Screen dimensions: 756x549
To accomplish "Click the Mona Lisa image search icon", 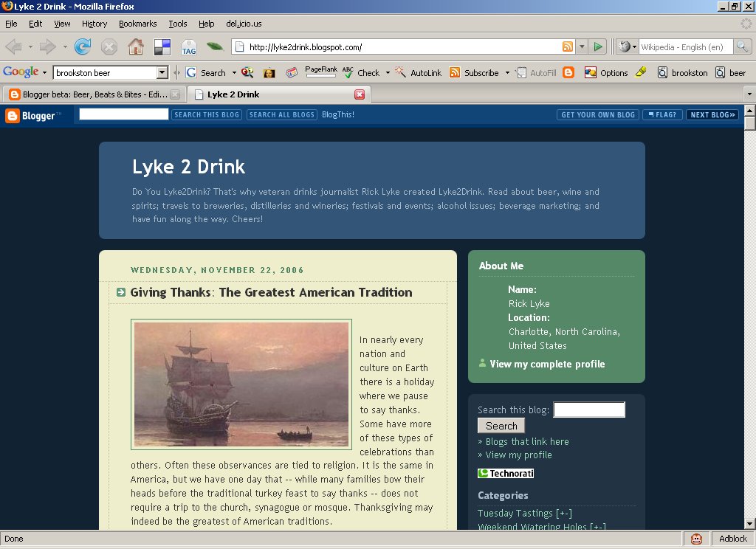I will [269, 73].
